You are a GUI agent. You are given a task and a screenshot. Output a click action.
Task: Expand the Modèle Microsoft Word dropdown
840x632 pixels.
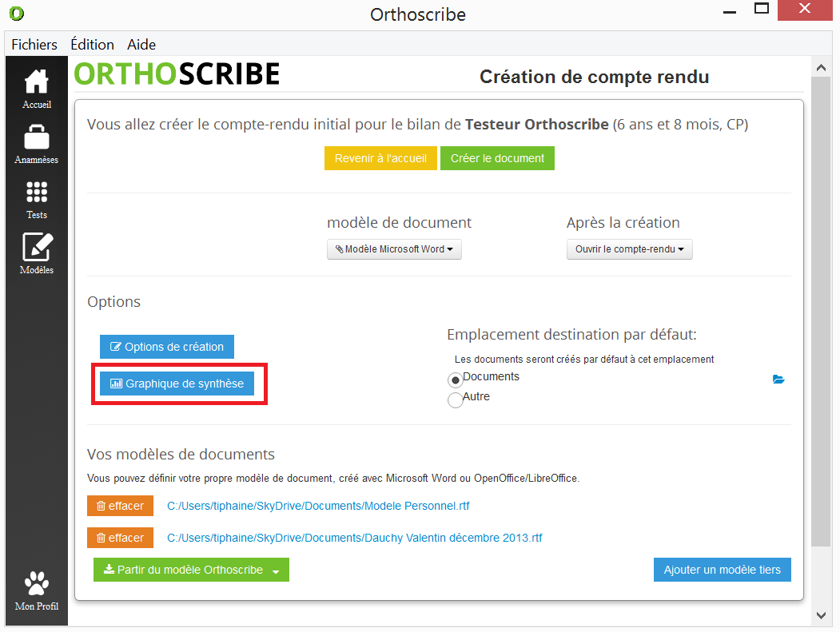[x=394, y=249]
